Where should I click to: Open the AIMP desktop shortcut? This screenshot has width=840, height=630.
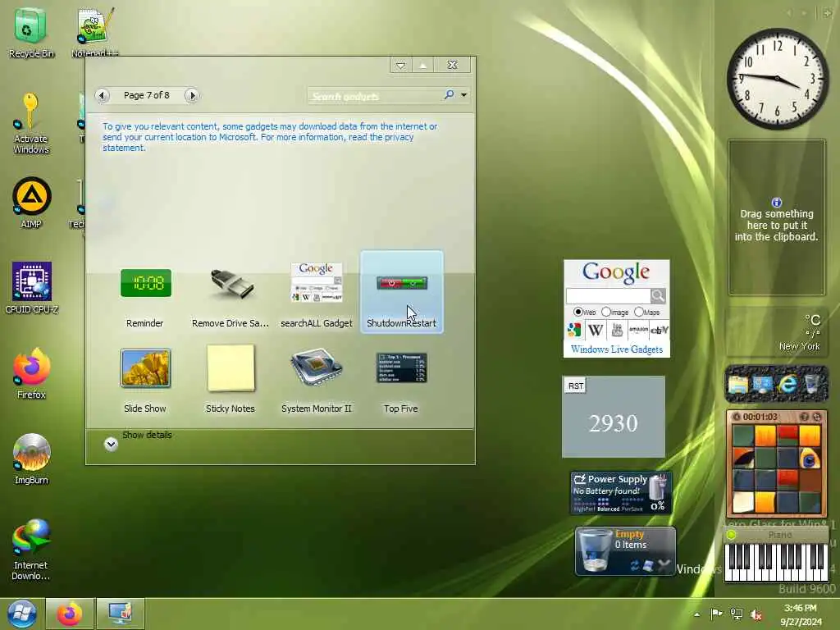point(32,203)
